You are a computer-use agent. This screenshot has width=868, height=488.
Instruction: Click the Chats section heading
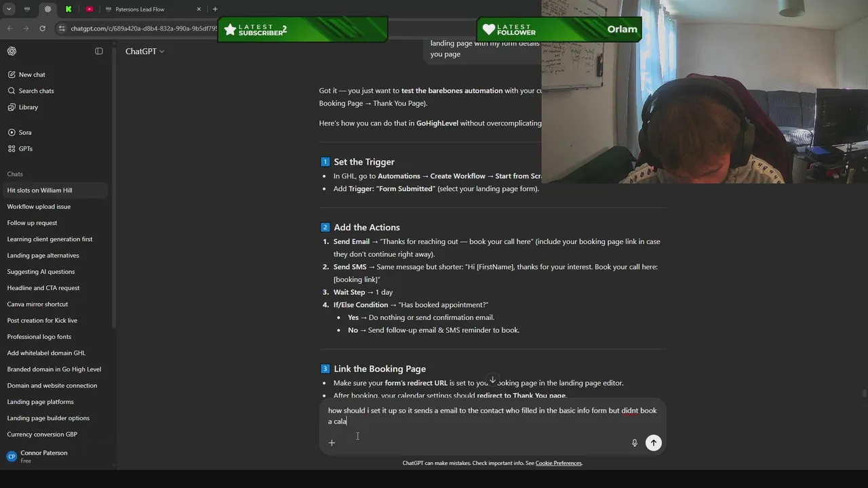pos(15,174)
